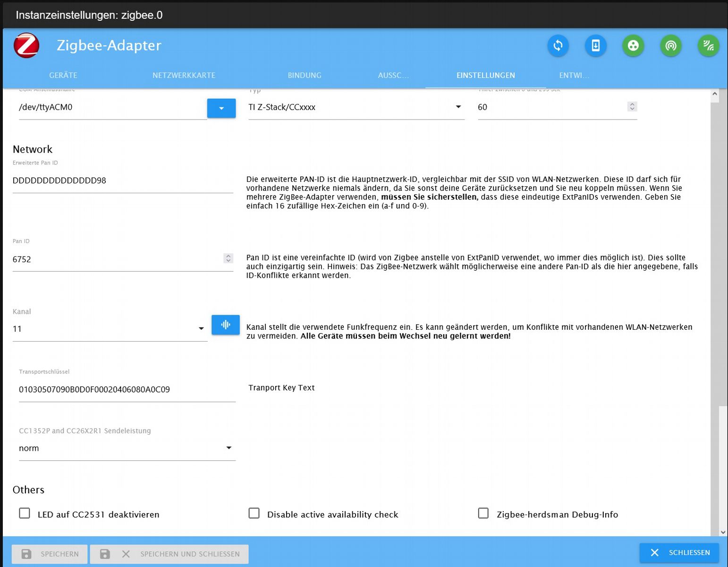Open the truncated ENTWI... tab

[x=574, y=75]
